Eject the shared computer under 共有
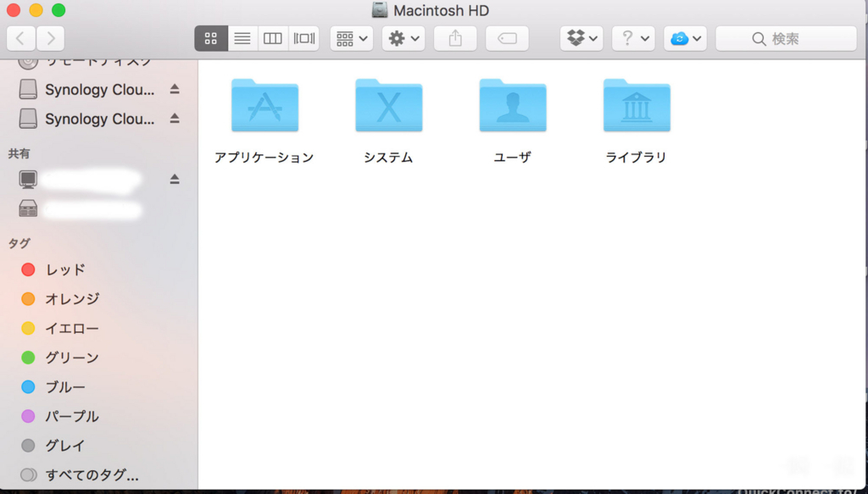The width and height of the screenshot is (868, 494). (x=175, y=179)
